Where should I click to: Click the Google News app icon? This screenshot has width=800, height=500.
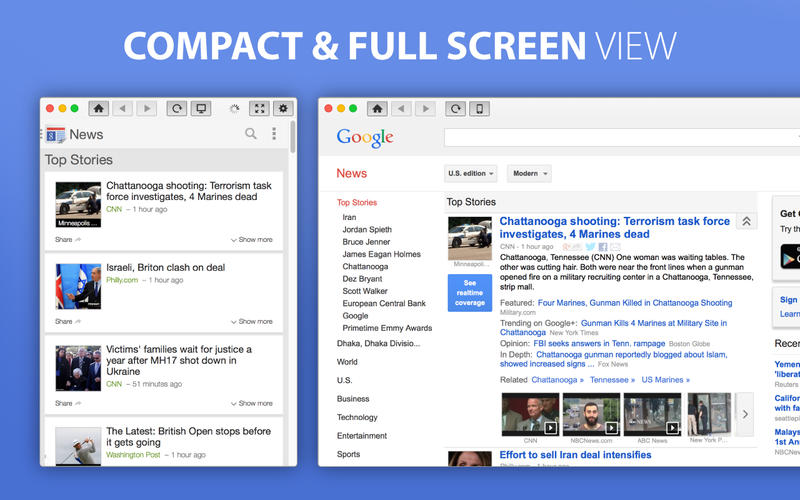coord(55,135)
